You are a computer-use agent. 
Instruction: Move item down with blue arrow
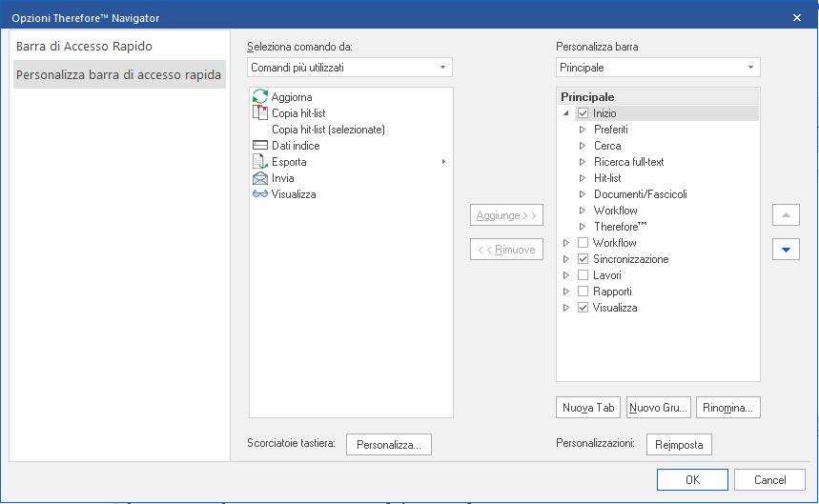click(786, 250)
